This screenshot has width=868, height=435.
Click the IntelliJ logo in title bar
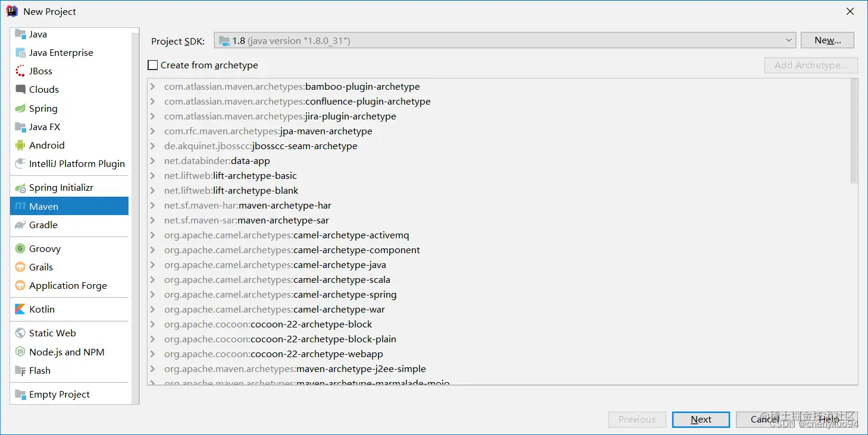(12, 11)
